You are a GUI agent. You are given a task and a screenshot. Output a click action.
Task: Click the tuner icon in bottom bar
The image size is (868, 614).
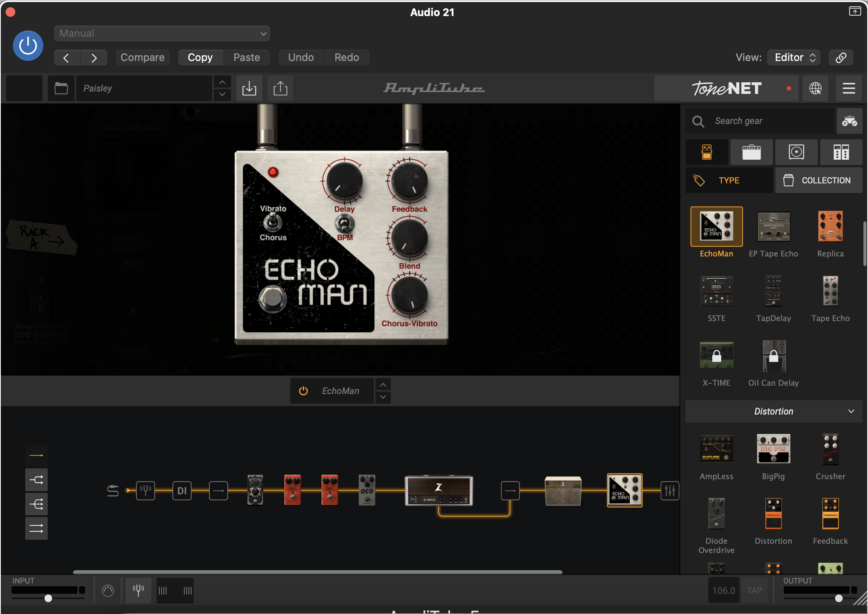(x=138, y=590)
